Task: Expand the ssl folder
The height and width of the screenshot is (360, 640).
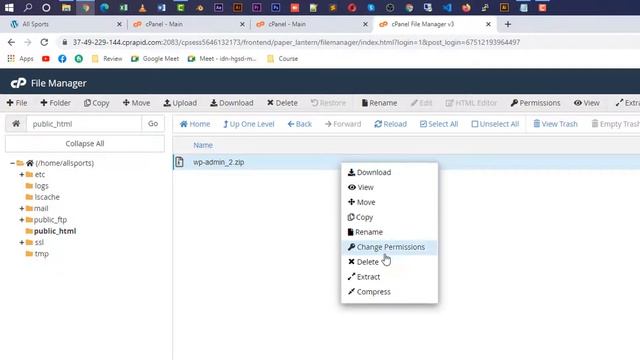Action: tap(22, 242)
